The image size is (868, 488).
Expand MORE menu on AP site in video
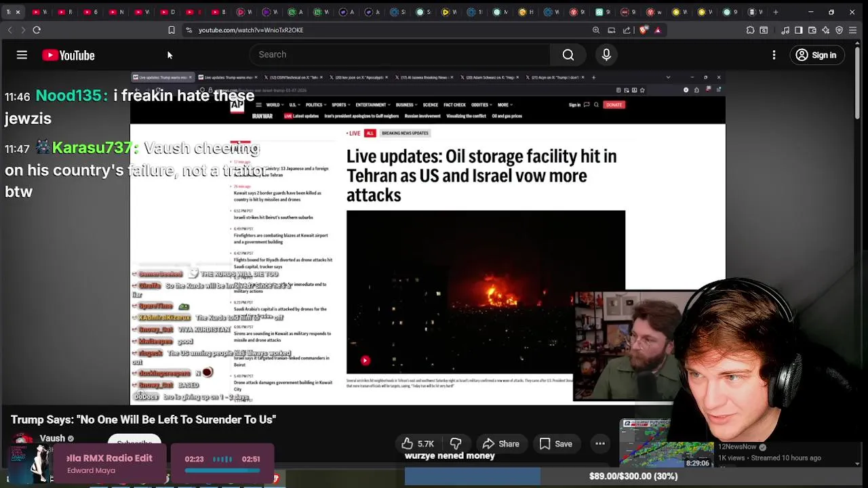tap(504, 105)
